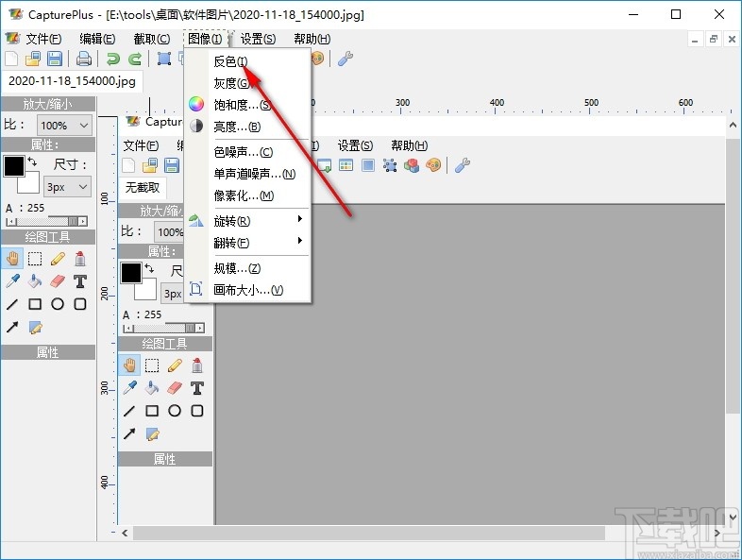
Task: Click the vertical scrollbar up arrow
Action: click(x=733, y=126)
